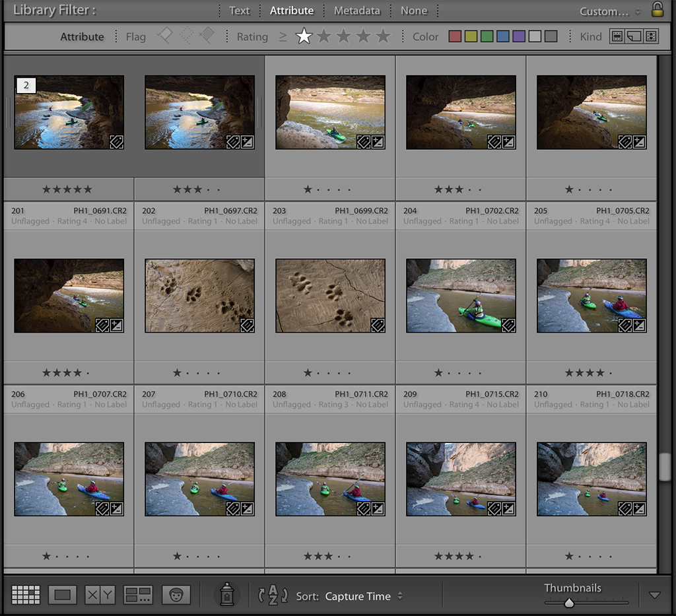The image size is (676, 616).
Task: Select the Text filter tab
Action: click(x=239, y=11)
